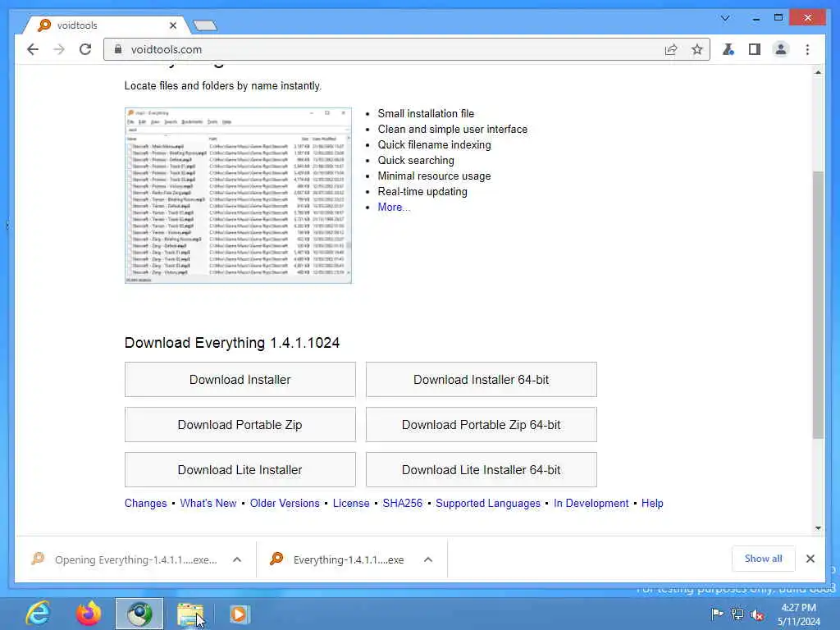
Task: Click the forward navigation arrow
Action: (x=59, y=49)
